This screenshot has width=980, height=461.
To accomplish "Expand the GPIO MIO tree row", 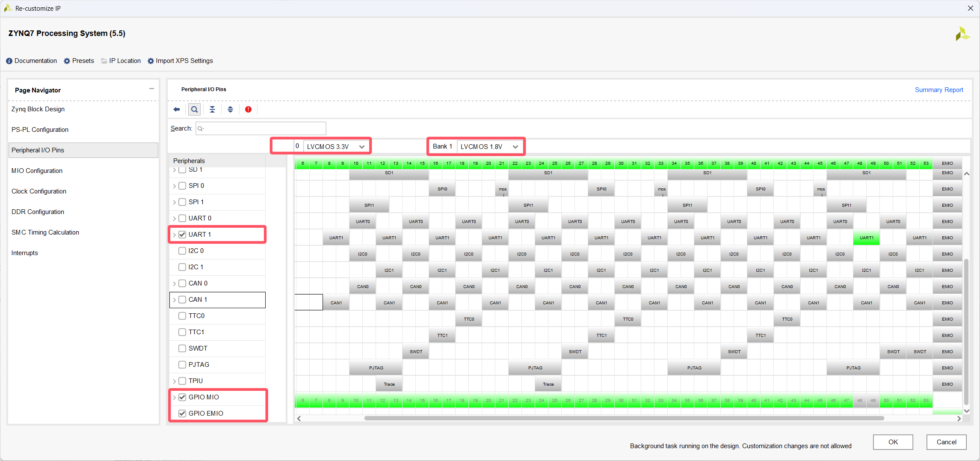I will click(174, 397).
